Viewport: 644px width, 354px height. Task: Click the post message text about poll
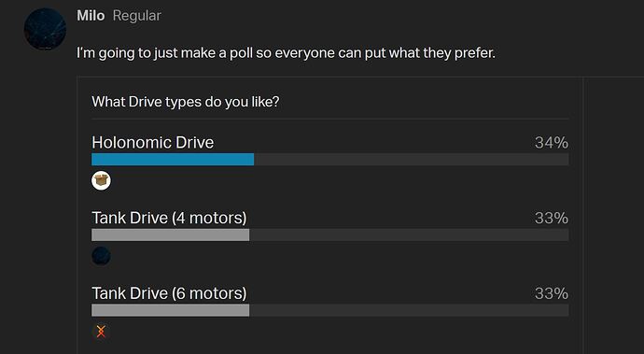point(286,53)
